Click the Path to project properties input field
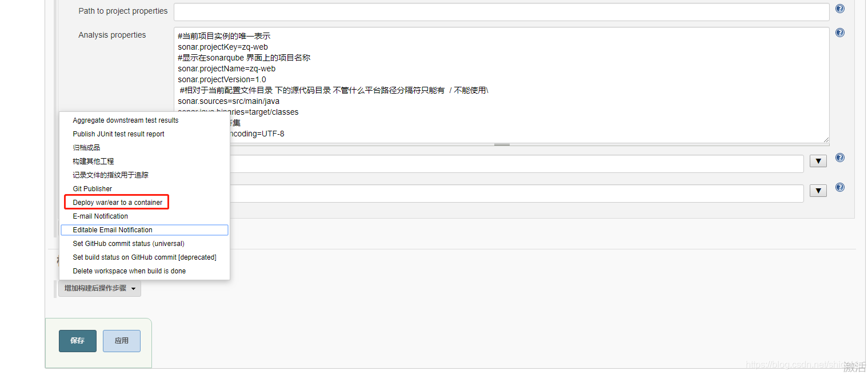Image resolution: width=868 pixels, height=375 pixels. tap(501, 11)
